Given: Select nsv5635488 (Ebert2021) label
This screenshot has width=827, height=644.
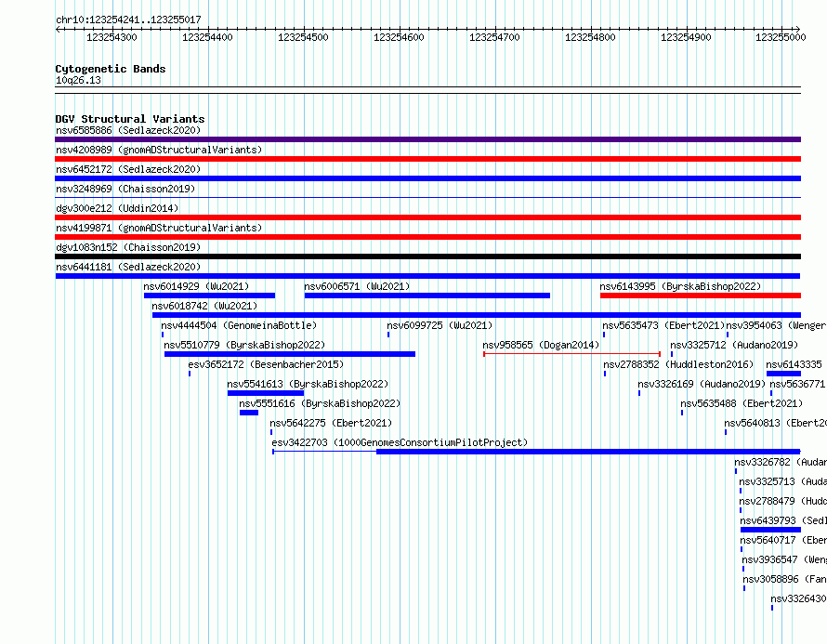Looking at the screenshot, I should pyautogui.click(x=742, y=403).
